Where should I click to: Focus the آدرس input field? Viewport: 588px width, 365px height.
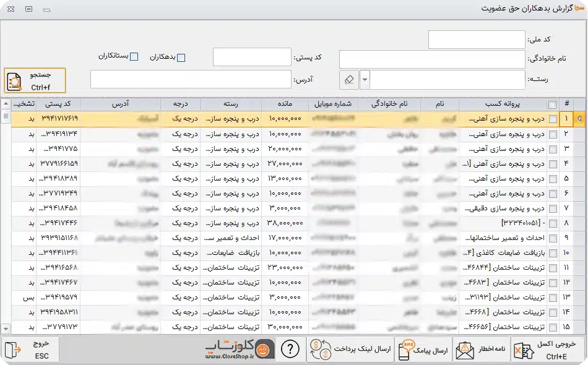[x=191, y=79]
